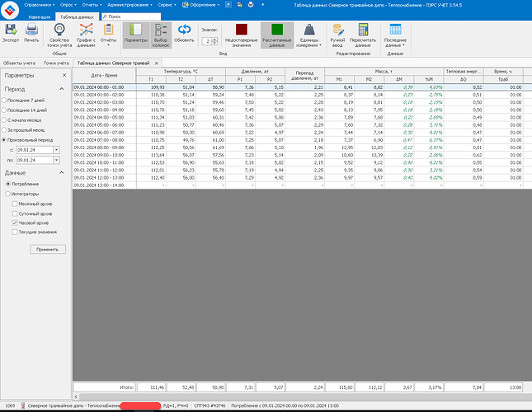Select Потребление radio option
Image resolution: width=532 pixels, height=412 pixels.
tap(8, 184)
